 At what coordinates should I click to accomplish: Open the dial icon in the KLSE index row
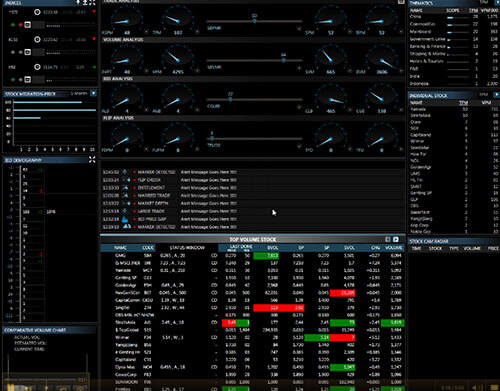37,39
